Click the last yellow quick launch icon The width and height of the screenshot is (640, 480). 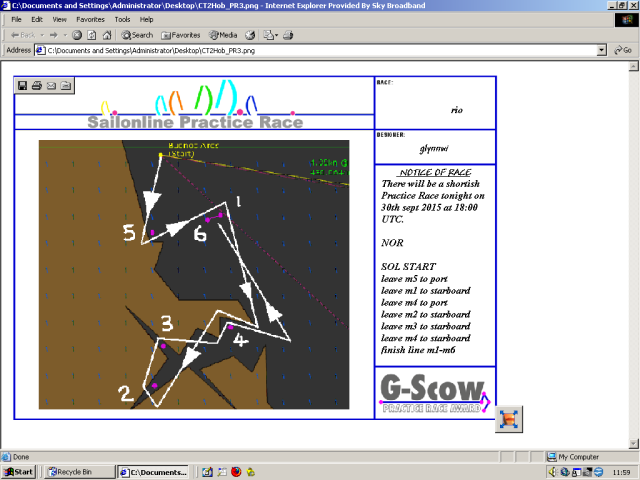point(251,472)
